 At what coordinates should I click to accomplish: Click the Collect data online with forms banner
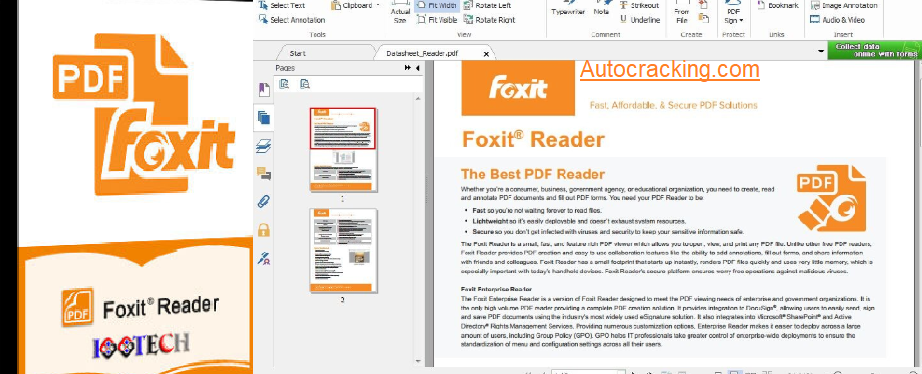point(874,50)
